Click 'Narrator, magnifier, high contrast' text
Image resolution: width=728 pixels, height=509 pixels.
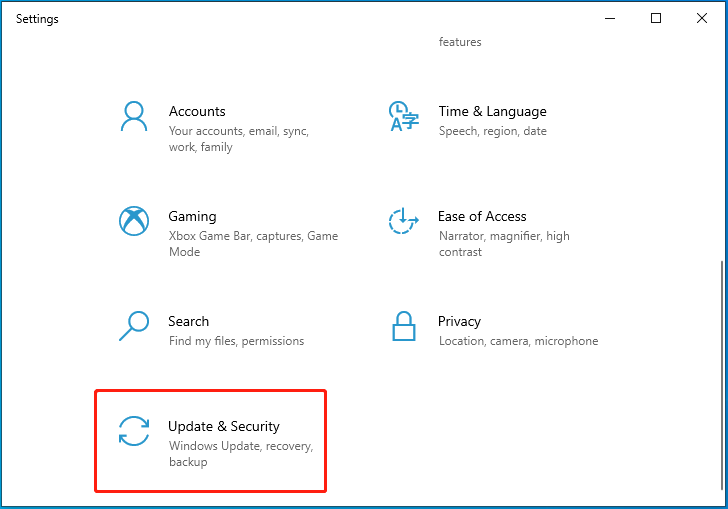(x=504, y=244)
